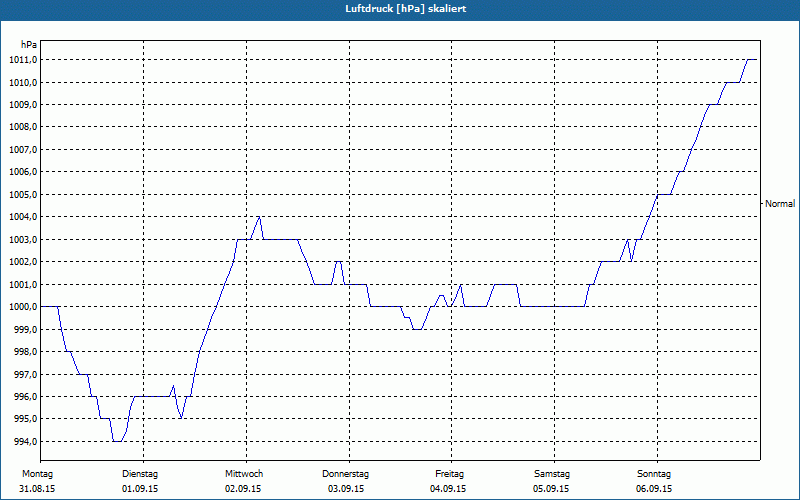
Task: Click the date 04.09.15
Action: point(448,489)
